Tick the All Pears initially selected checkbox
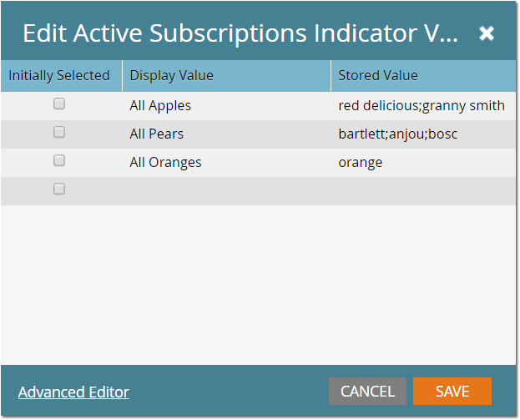 [x=59, y=132]
